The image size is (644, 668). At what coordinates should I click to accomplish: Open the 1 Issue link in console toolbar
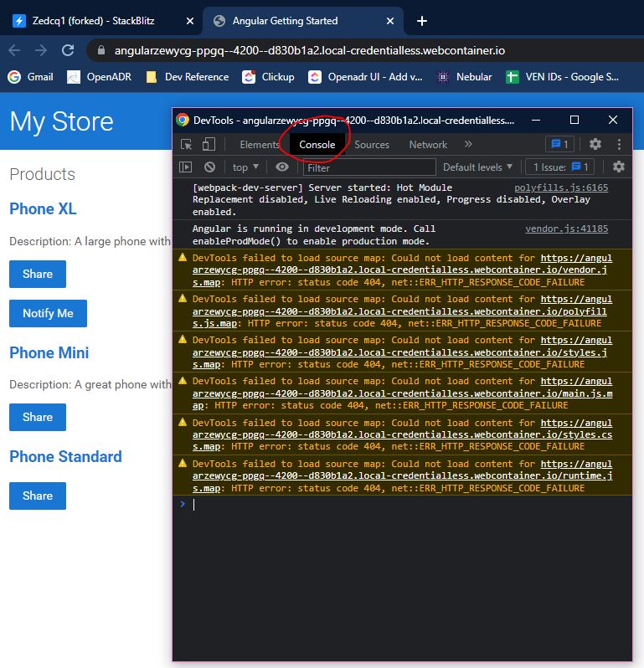tap(560, 167)
